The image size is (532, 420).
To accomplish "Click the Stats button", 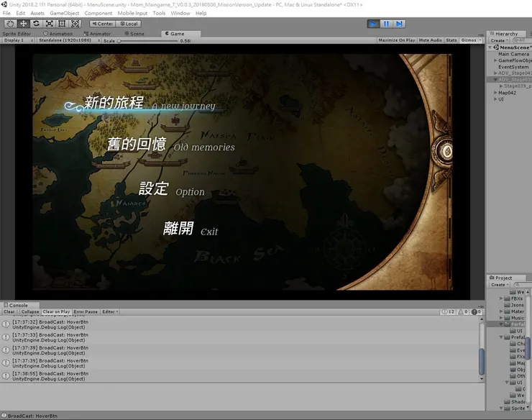I will (x=451, y=40).
